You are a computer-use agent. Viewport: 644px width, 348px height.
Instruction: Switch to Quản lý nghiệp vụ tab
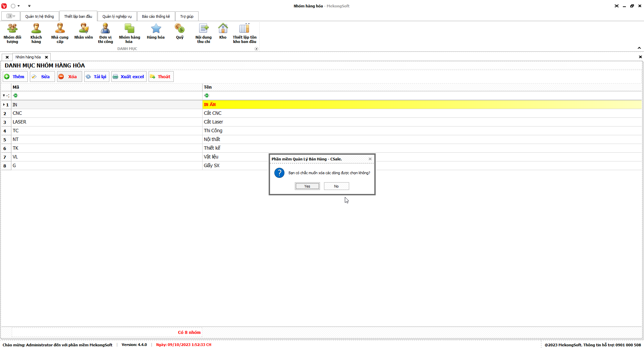(x=117, y=16)
